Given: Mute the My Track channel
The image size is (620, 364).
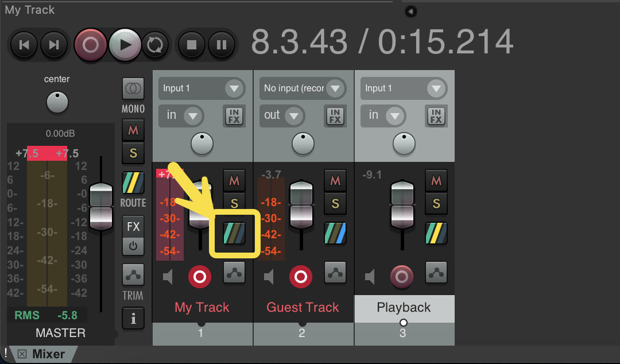Looking at the screenshot, I should pyautogui.click(x=234, y=180).
